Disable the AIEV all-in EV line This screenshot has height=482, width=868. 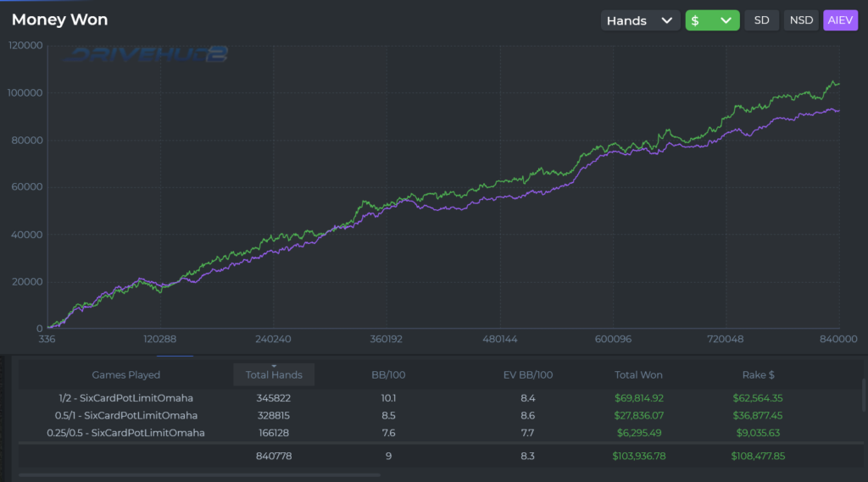840,20
